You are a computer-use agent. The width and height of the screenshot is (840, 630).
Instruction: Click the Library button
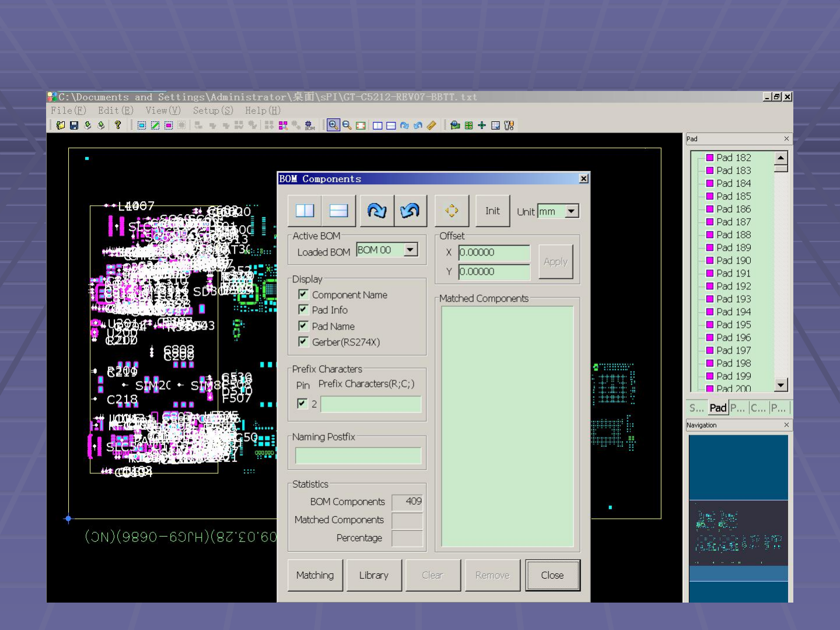click(374, 576)
